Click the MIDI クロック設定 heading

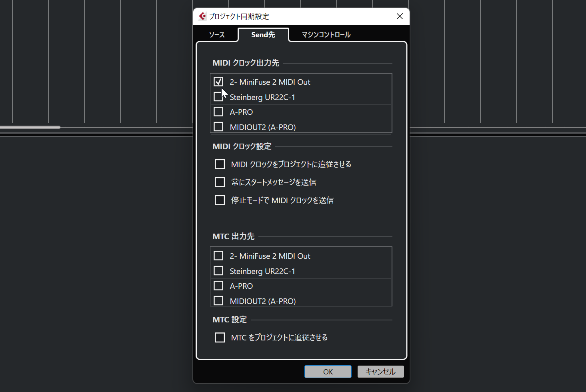click(242, 146)
